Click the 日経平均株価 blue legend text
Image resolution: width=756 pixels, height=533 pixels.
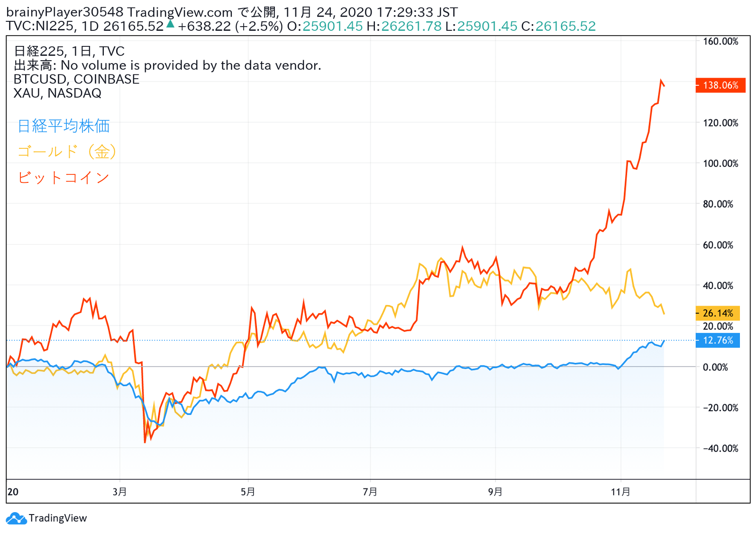coord(64,126)
